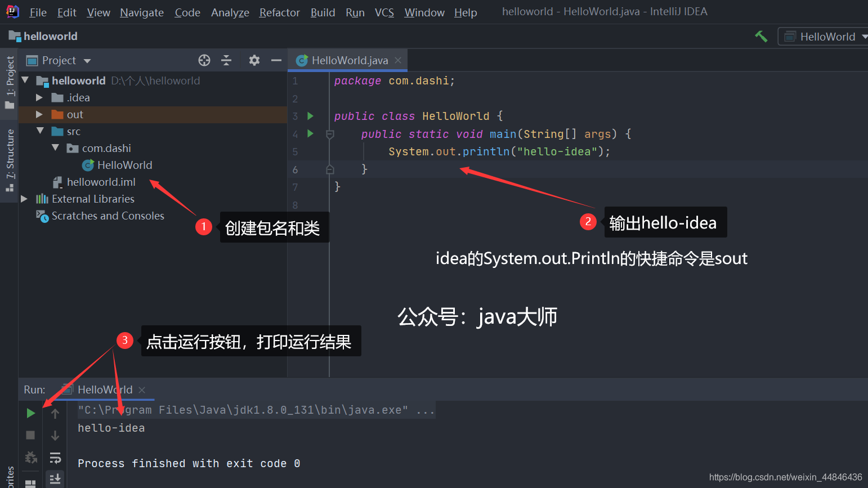Click the Collapse All icon in Project panel

pos(226,60)
